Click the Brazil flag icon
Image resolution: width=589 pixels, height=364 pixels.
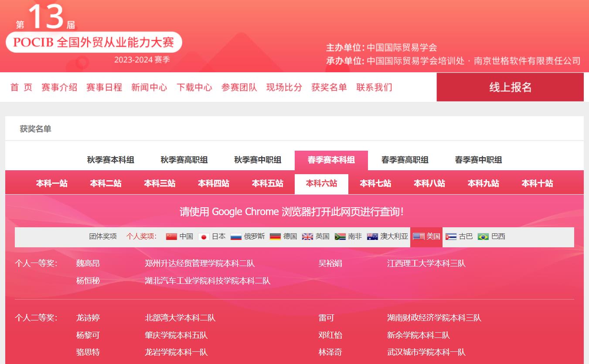483,236
